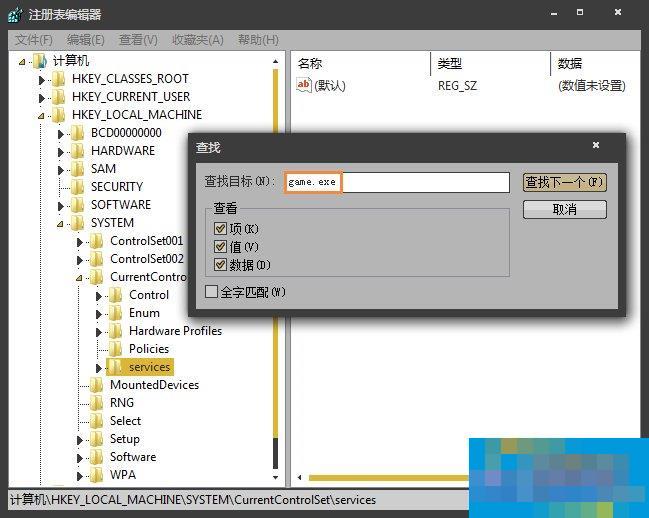Click the ControlSet001 folder icon
This screenshot has width=649, height=518.
click(x=96, y=241)
